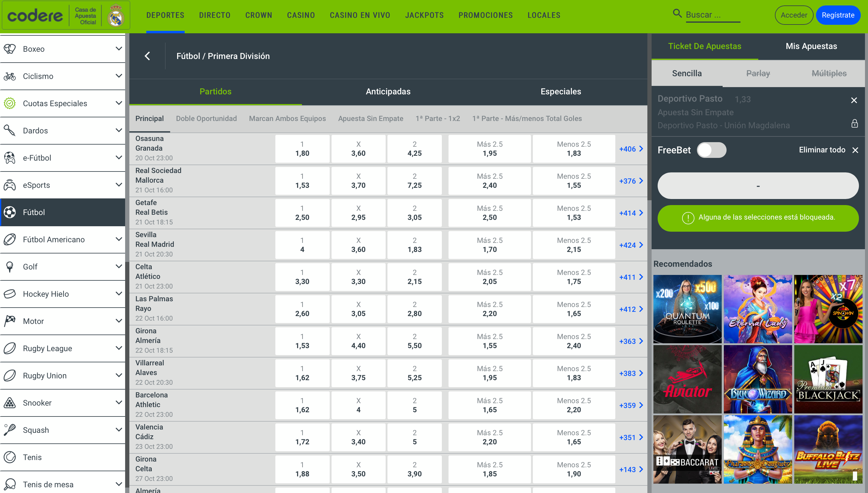The image size is (868, 493).
Task: Open the Premium Blackjack game thumbnail
Action: [x=828, y=379]
